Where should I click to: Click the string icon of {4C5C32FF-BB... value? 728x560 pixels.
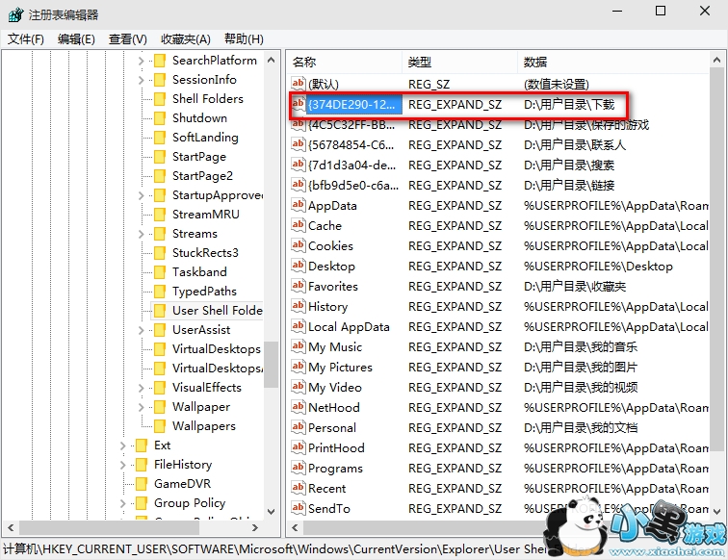click(299, 124)
